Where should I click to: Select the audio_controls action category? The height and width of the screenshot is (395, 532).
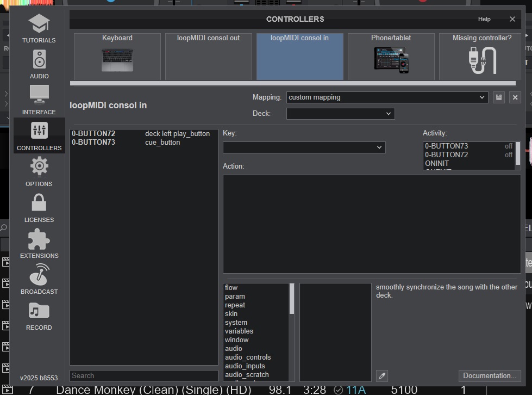click(x=256, y=357)
